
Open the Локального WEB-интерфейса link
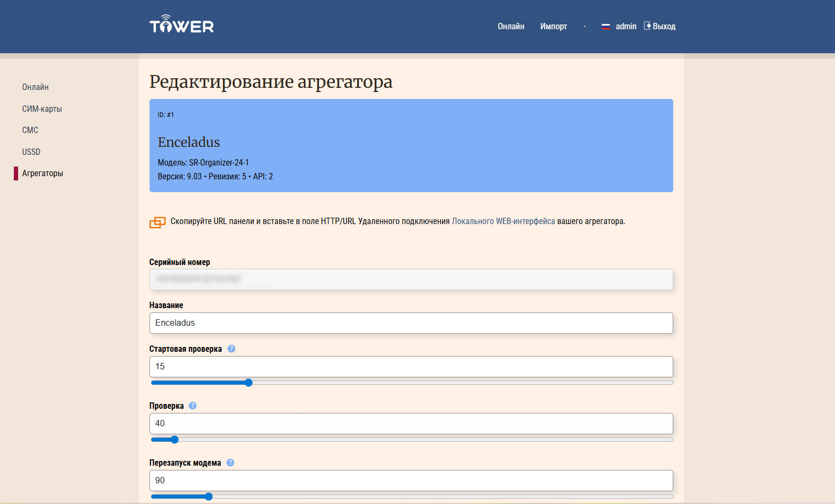(x=503, y=221)
